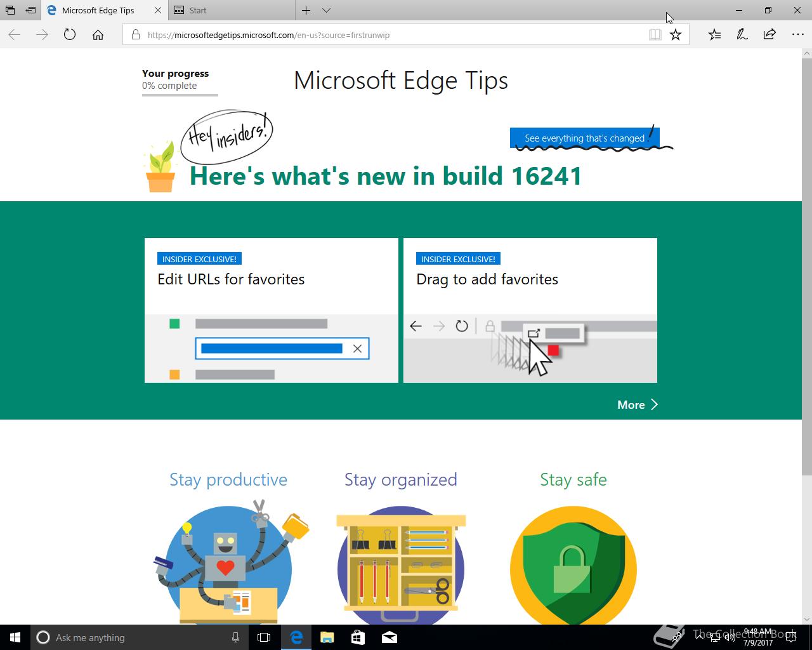Open Add notes pen icon

point(742,35)
